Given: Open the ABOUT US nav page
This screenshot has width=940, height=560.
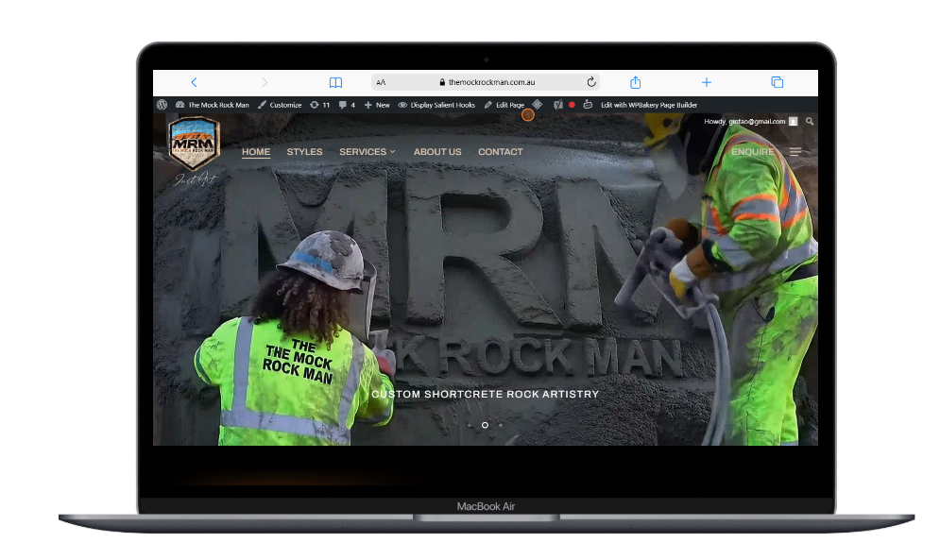Looking at the screenshot, I should pos(437,152).
